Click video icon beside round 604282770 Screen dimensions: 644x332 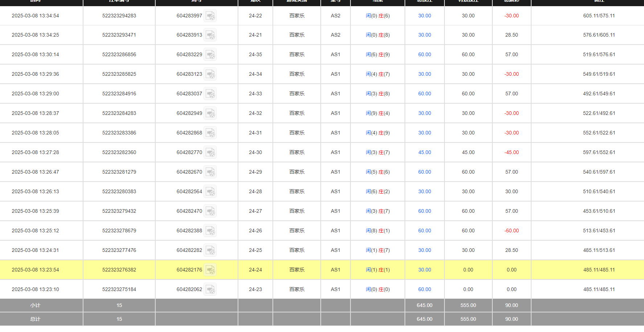[x=210, y=153]
